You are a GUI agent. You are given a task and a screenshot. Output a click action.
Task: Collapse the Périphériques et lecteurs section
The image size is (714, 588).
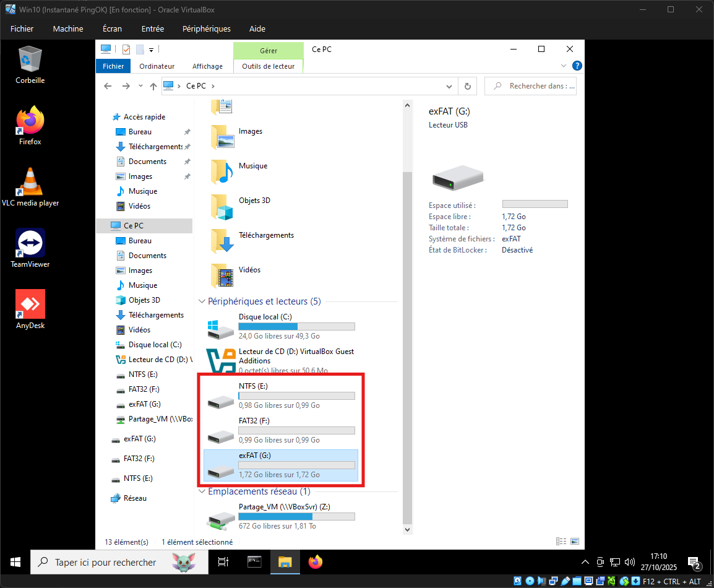pyautogui.click(x=202, y=301)
